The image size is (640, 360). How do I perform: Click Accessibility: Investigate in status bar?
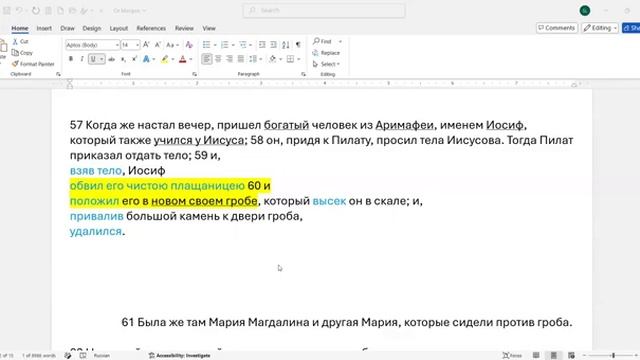(179, 356)
